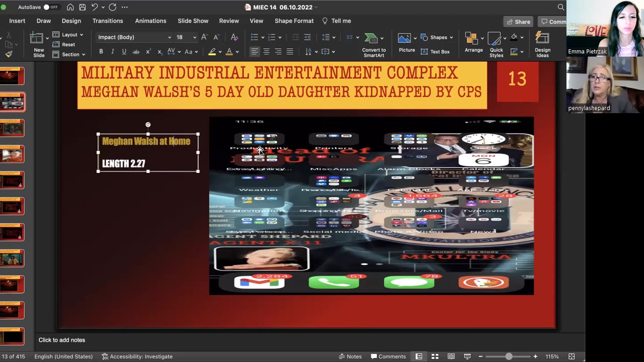The image size is (644, 362).
Task: Justify the text
Action: pyautogui.click(x=290, y=51)
